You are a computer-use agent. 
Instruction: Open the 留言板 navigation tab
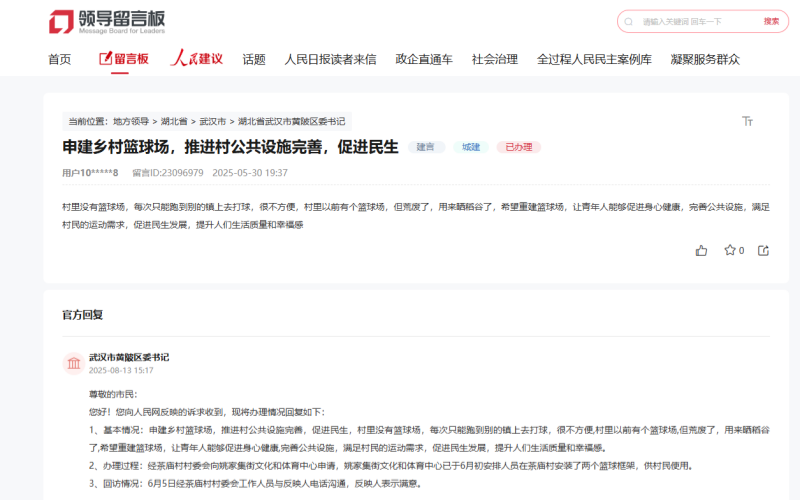[123, 59]
